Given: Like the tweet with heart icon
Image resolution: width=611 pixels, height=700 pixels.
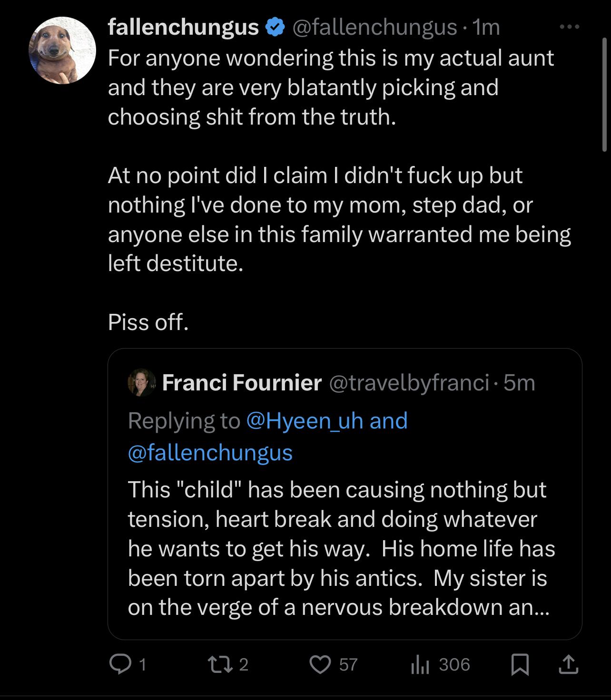Looking at the screenshot, I should [x=320, y=664].
